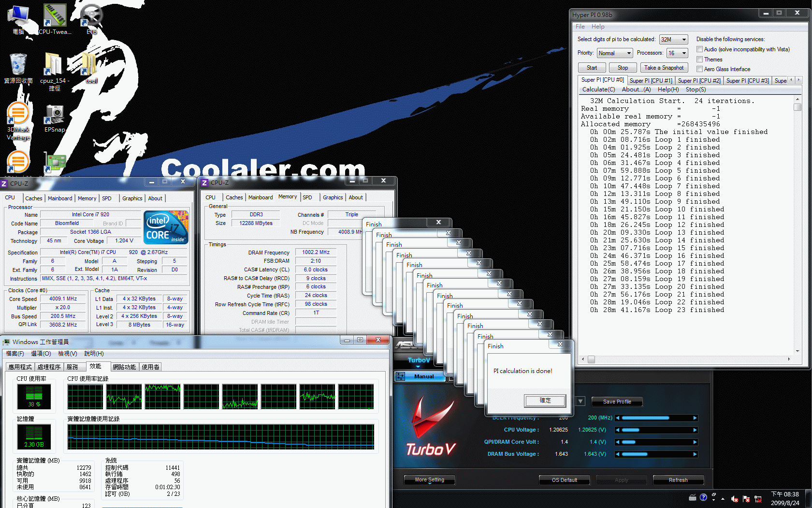Click the Refresh button in TurboV

coord(678,480)
